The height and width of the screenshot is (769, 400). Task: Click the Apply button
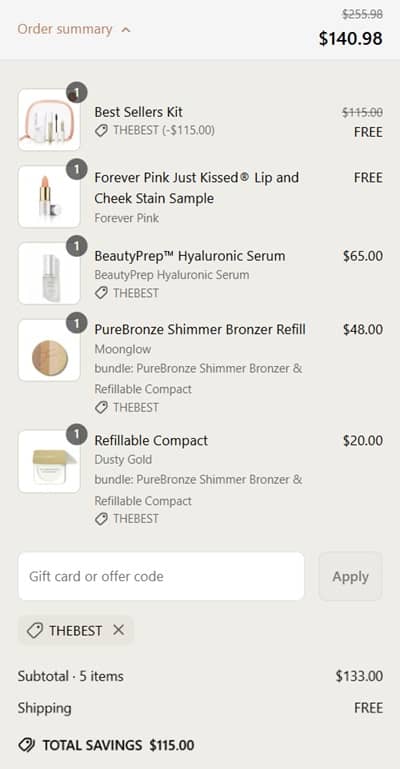click(x=350, y=576)
